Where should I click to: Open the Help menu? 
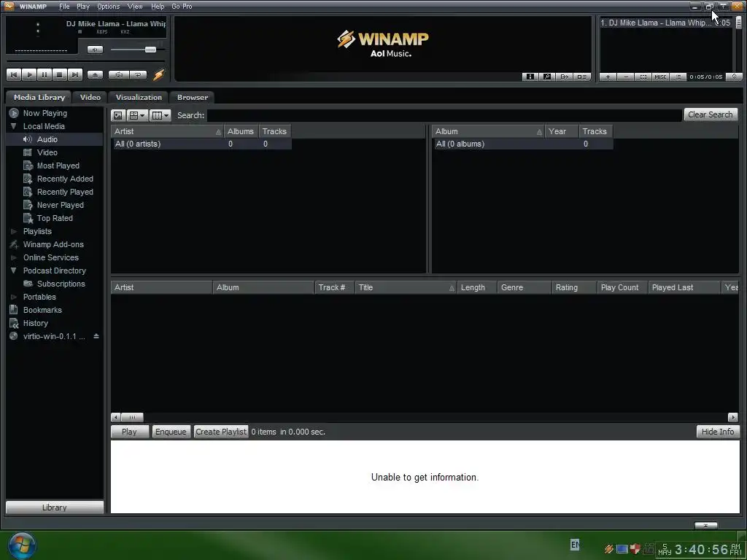(x=158, y=6)
